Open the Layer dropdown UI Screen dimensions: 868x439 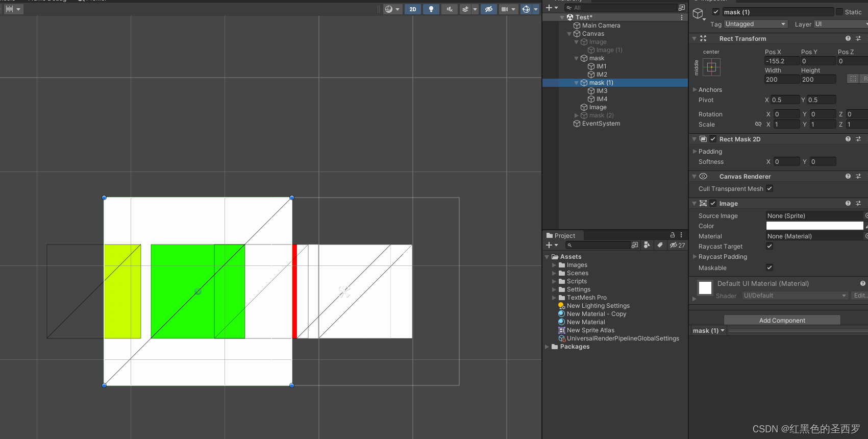tap(840, 24)
